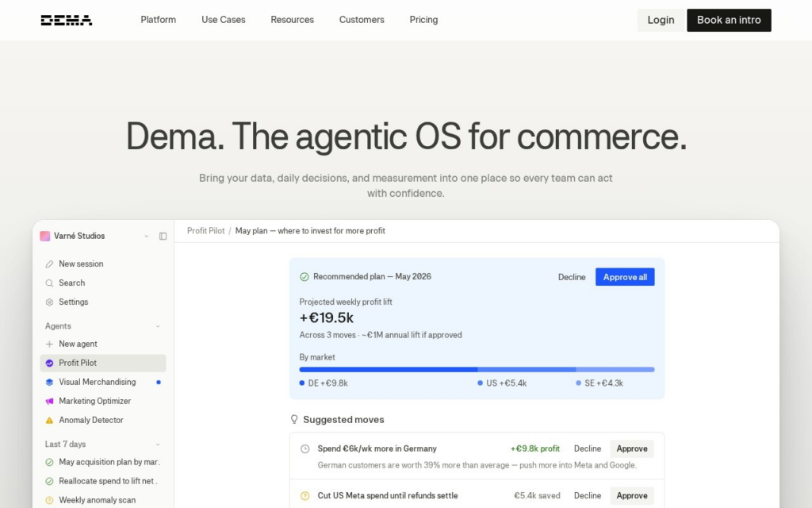Screen dimensions: 812x508
Task: Click check icon beside May acquisition plan
Action: click(x=49, y=463)
